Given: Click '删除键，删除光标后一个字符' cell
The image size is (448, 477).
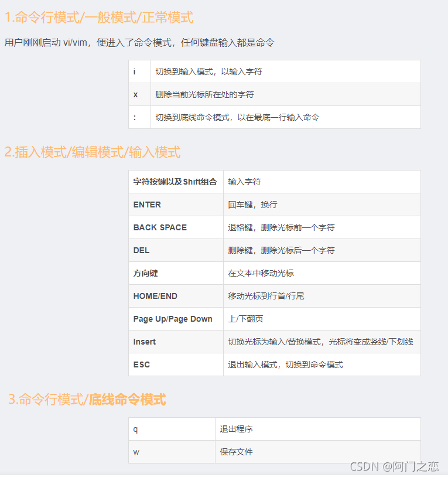Looking at the screenshot, I should tap(322, 250).
